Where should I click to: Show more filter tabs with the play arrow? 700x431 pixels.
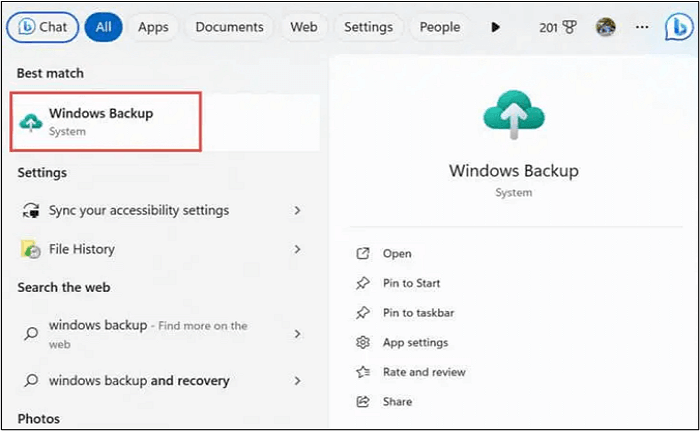[x=495, y=27]
